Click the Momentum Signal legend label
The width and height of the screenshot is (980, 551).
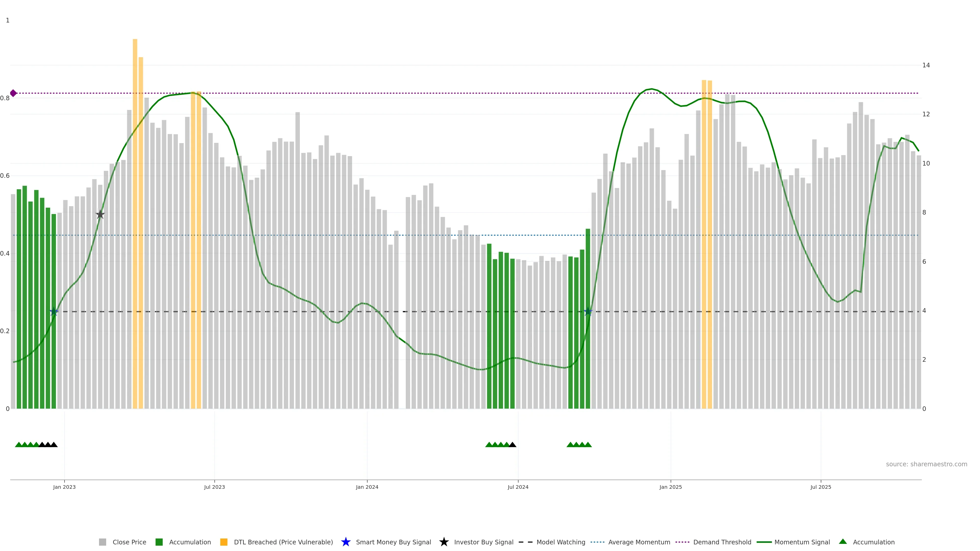[802, 542]
